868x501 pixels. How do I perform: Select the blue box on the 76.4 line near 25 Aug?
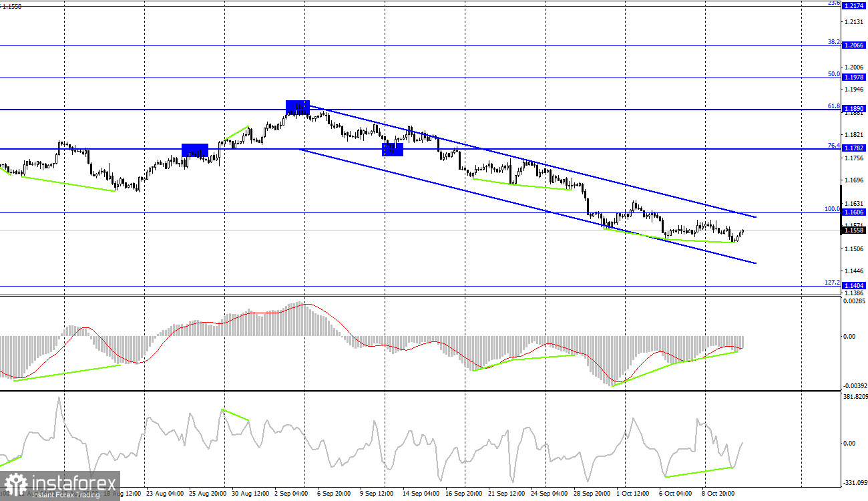point(195,150)
